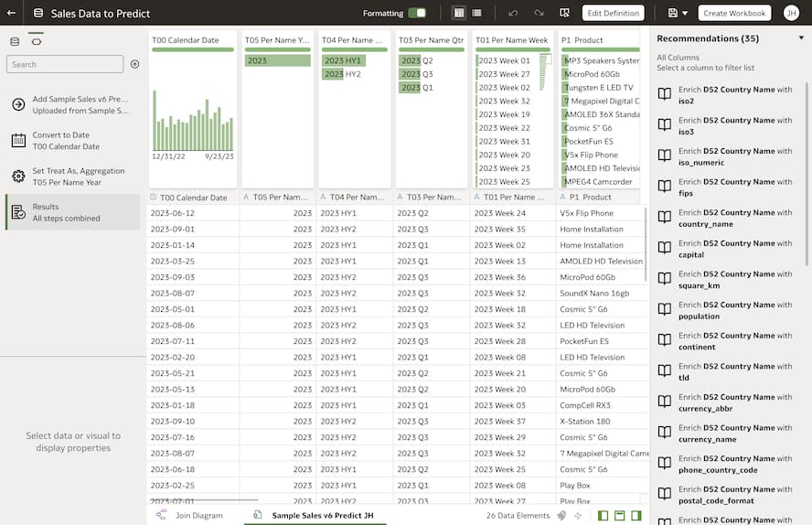Click the back arrow in header
Viewport: 812px width, 525px height.
(x=11, y=14)
